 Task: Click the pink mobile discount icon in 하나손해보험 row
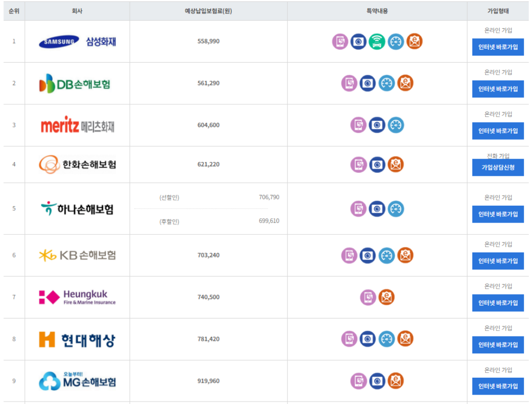pyautogui.click(x=358, y=209)
